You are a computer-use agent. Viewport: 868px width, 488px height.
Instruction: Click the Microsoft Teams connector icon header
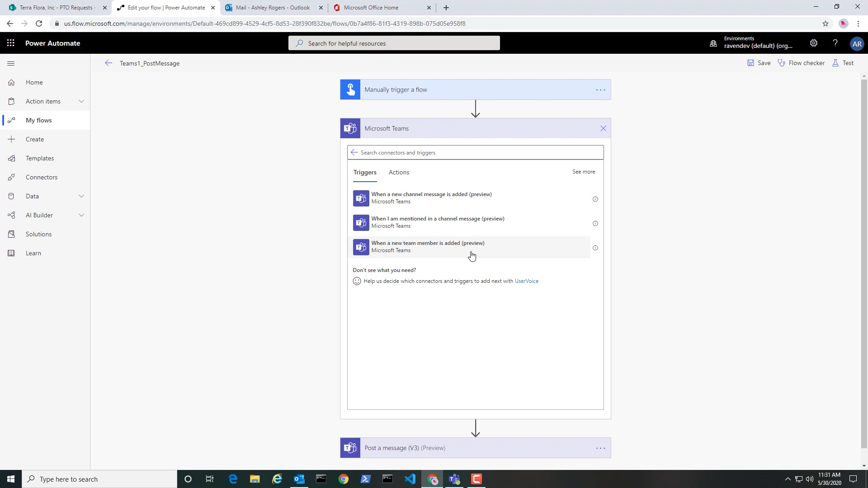coord(350,128)
